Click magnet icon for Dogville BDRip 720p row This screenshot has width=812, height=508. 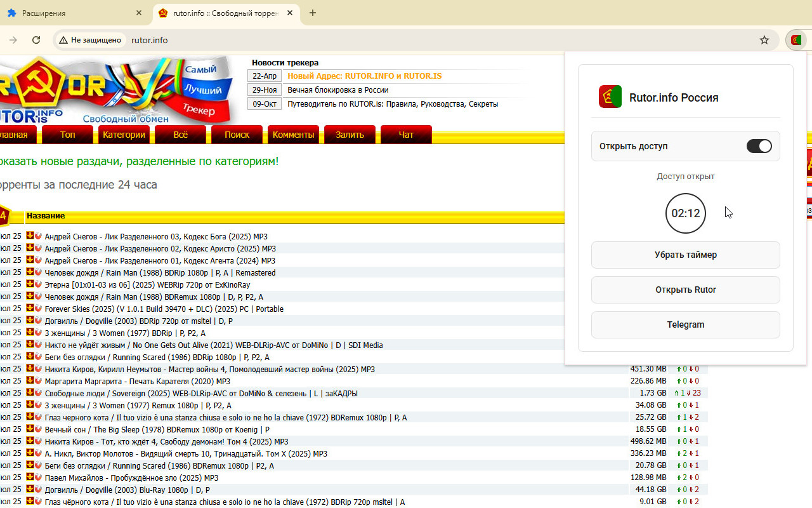pyautogui.click(x=38, y=320)
